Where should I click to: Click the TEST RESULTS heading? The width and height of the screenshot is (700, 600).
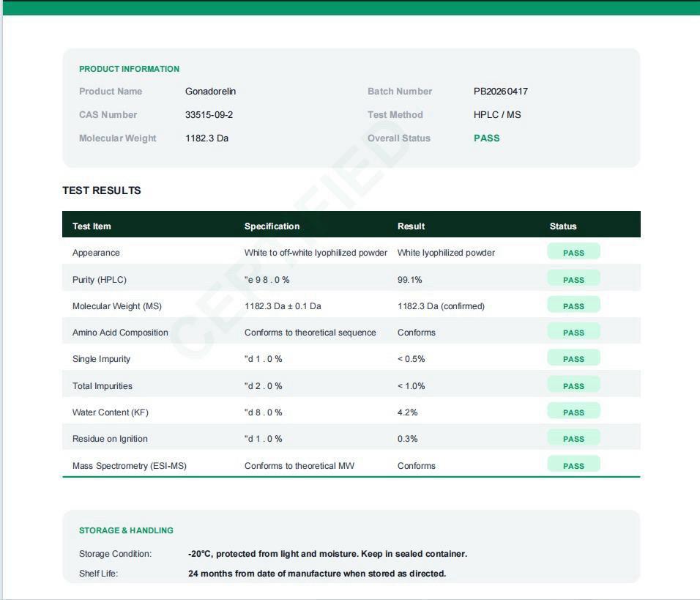101,190
